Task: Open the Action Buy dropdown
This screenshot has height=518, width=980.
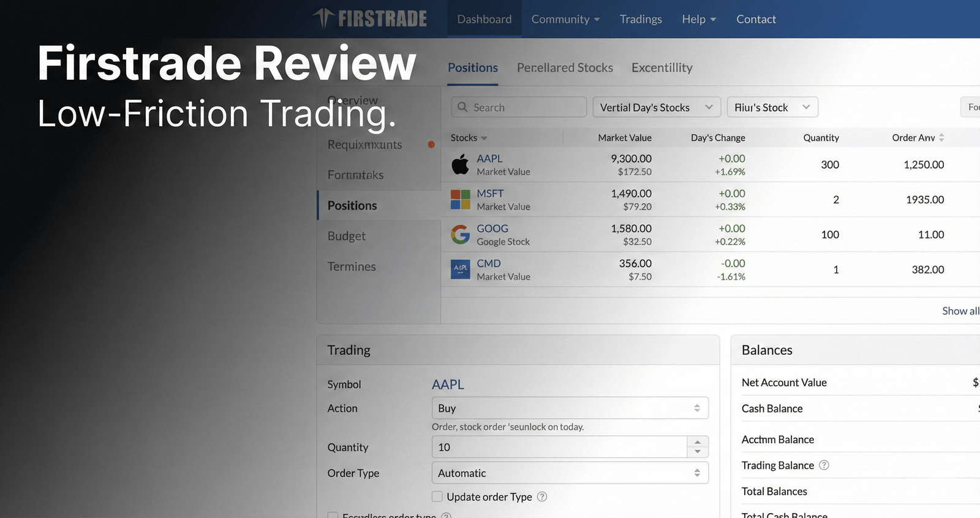Action: (x=570, y=408)
